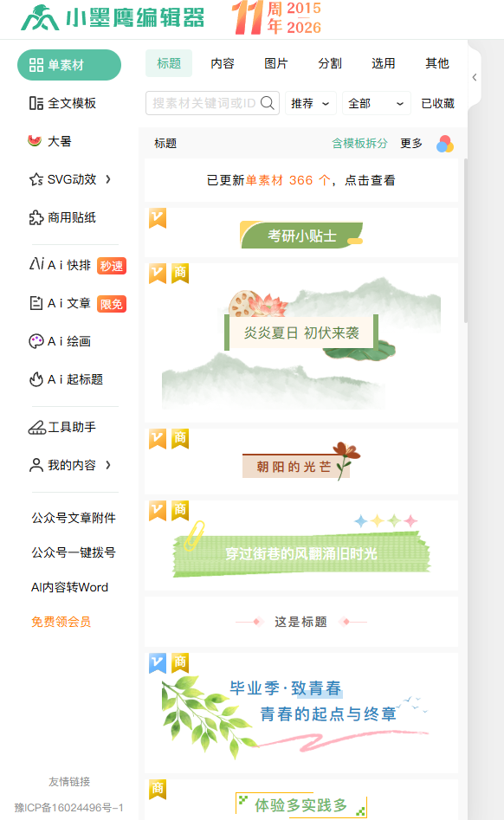Open the 11周年 anniversary banner

click(x=276, y=18)
